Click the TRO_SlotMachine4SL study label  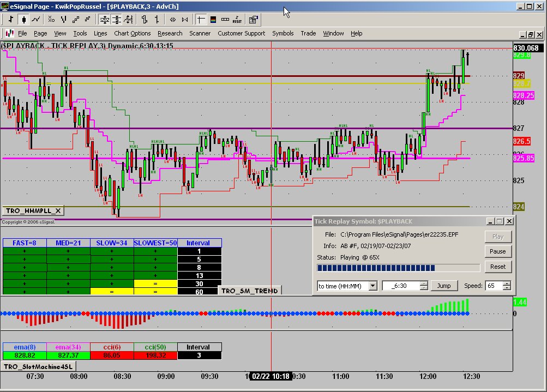[x=38, y=366]
